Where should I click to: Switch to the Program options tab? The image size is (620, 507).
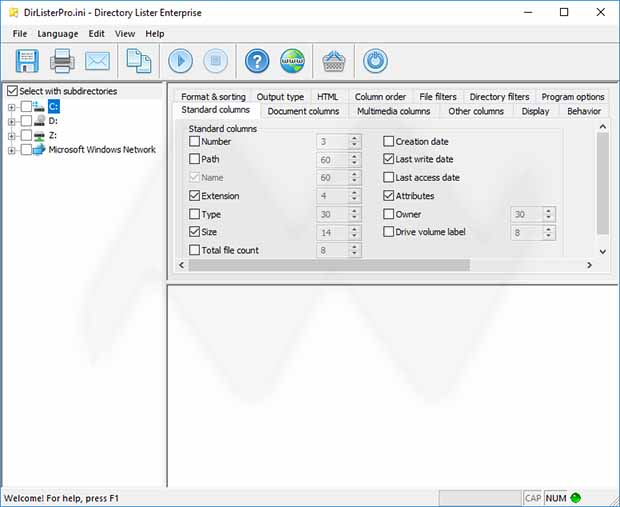pyautogui.click(x=573, y=97)
